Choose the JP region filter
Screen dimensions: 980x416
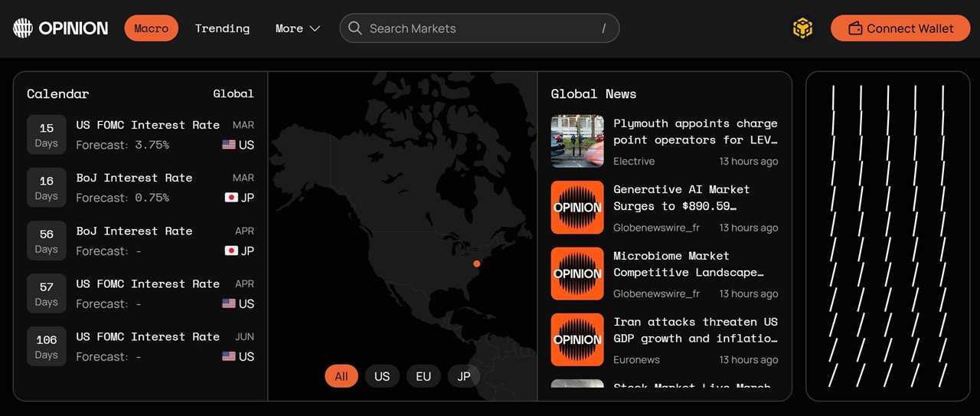tap(464, 376)
